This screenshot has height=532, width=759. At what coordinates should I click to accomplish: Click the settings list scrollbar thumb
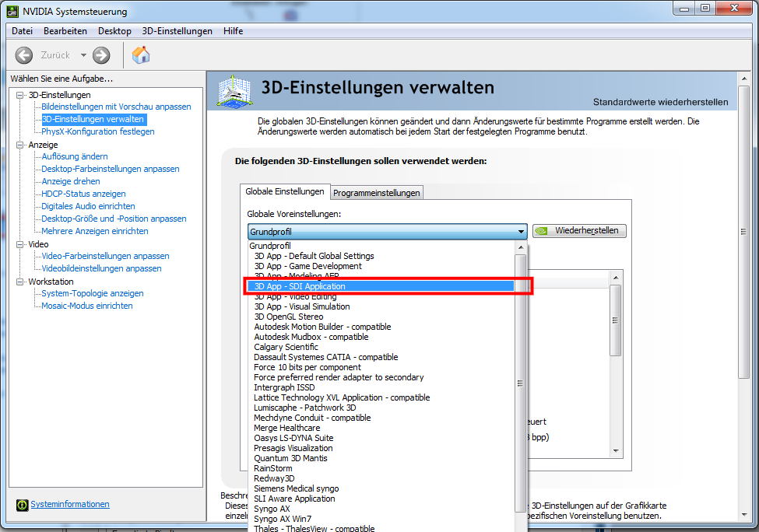(x=616, y=320)
